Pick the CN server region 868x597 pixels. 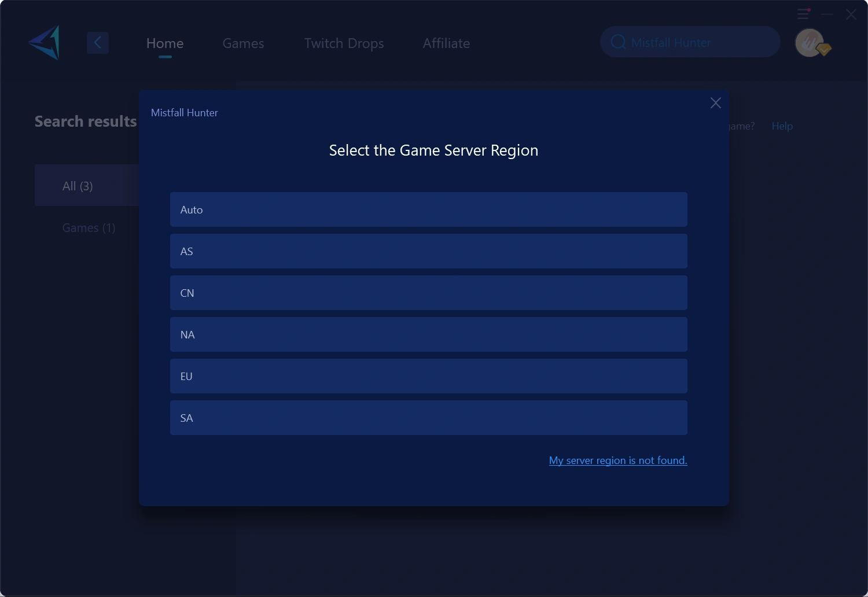coord(429,293)
